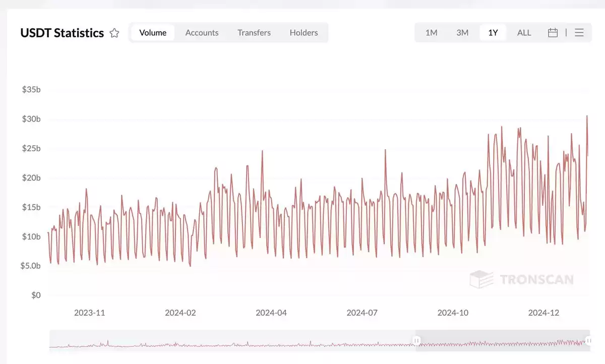Grab the left range slider handle
The height and width of the screenshot is (364, 605).
pos(416,341)
